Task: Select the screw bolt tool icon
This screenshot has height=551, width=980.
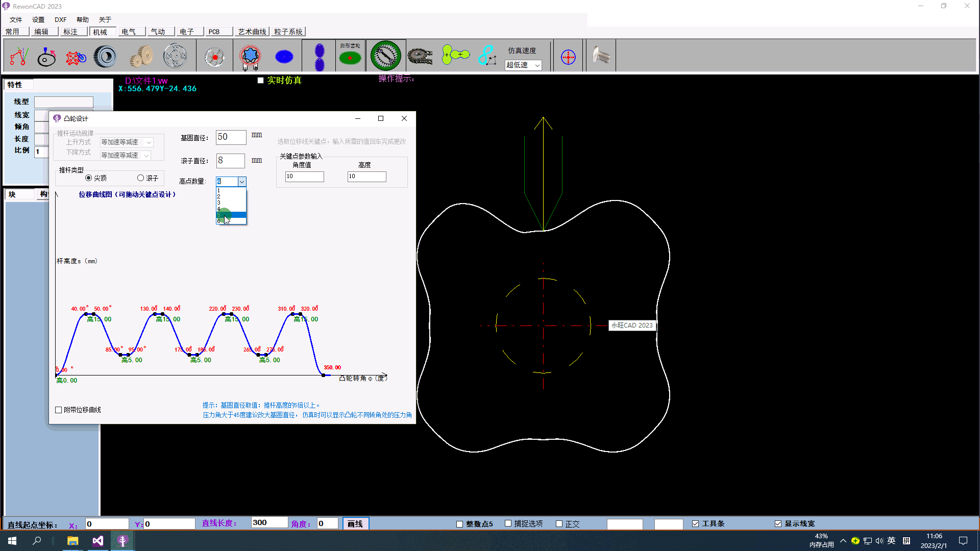Action: click(601, 56)
